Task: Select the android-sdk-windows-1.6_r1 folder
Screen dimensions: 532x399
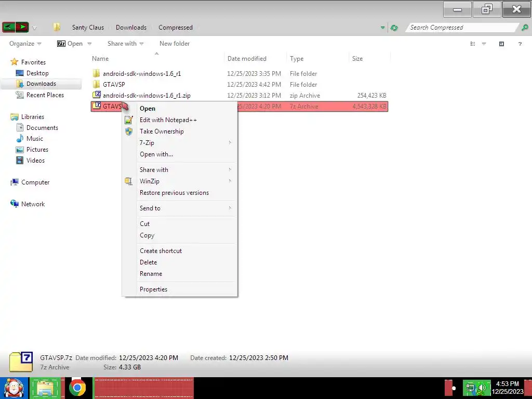Action: pyautogui.click(x=240, y=74)
